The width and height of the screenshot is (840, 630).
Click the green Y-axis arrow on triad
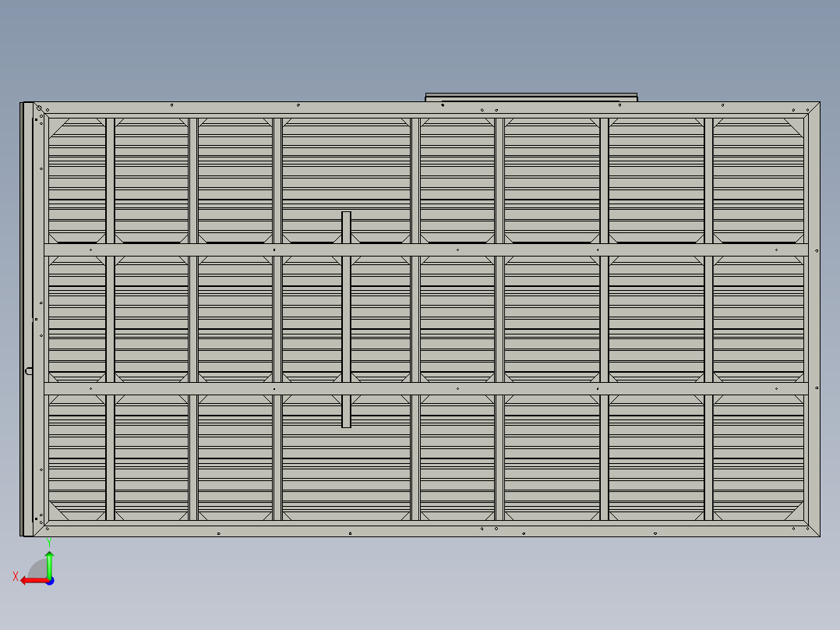[49, 563]
